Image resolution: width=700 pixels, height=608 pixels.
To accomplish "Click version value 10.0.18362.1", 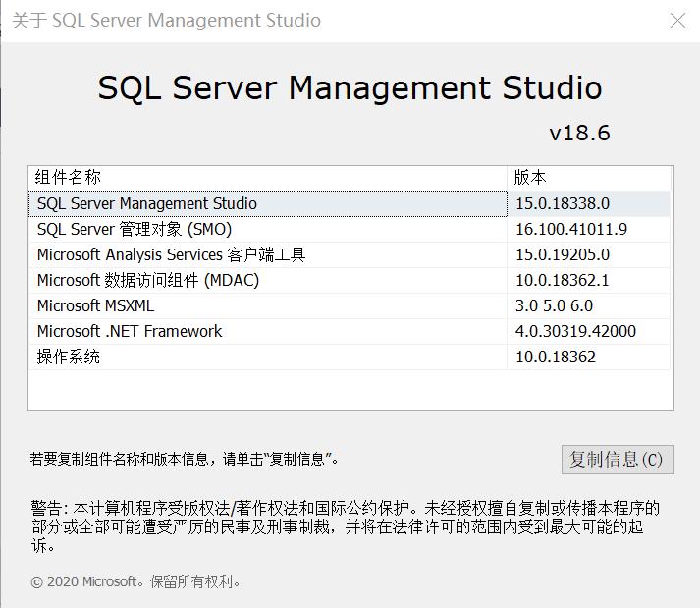I will coord(562,280).
